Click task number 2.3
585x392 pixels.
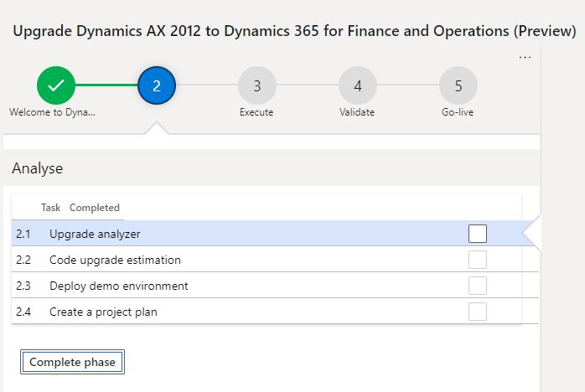point(23,286)
